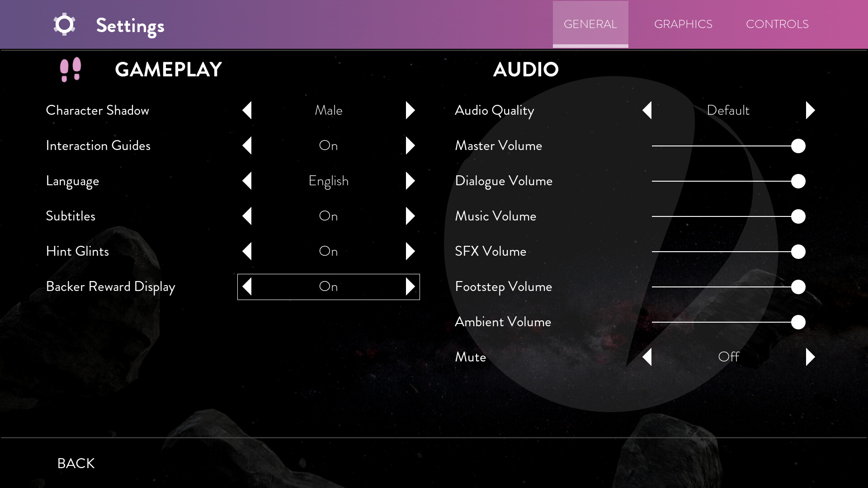
Task: Switch to the Graphics tab
Action: coord(683,24)
